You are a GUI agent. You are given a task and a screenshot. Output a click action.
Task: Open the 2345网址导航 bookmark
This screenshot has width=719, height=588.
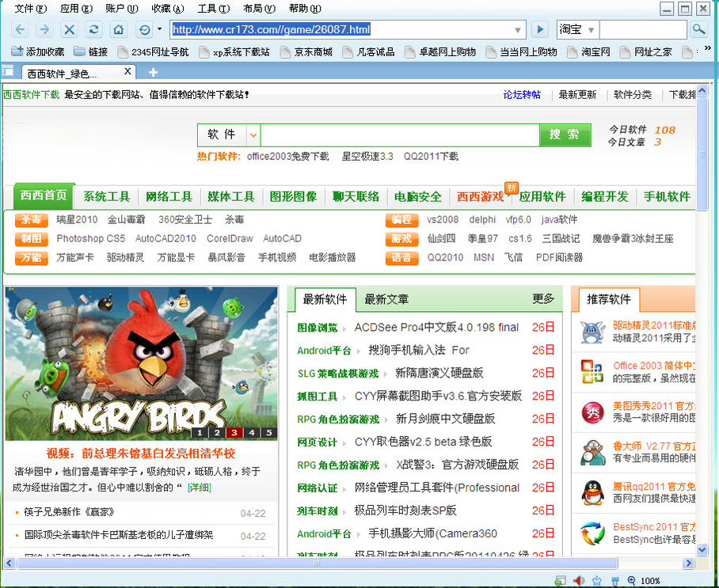point(153,51)
